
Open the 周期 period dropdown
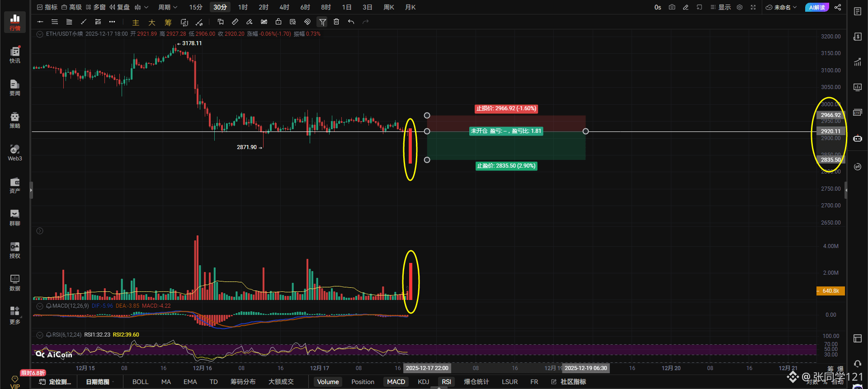coord(168,7)
